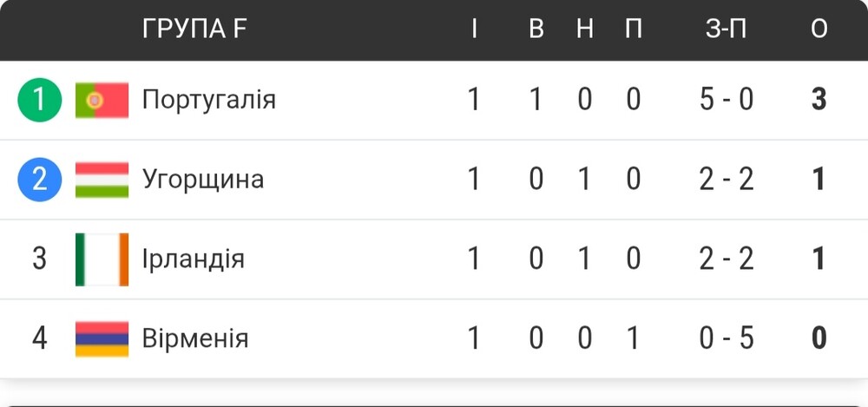Click the Hungary flag icon
The height and width of the screenshot is (407, 868).
click(102, 180)
